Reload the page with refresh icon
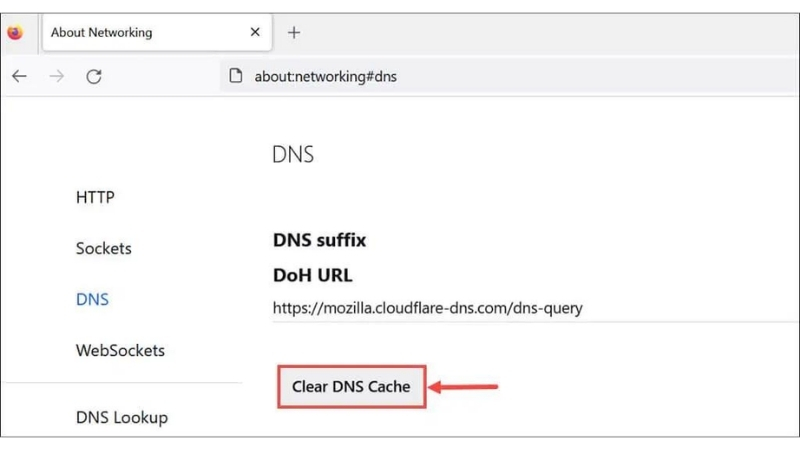The height and width of the screenshot is (450, 800). coord(94,77)
